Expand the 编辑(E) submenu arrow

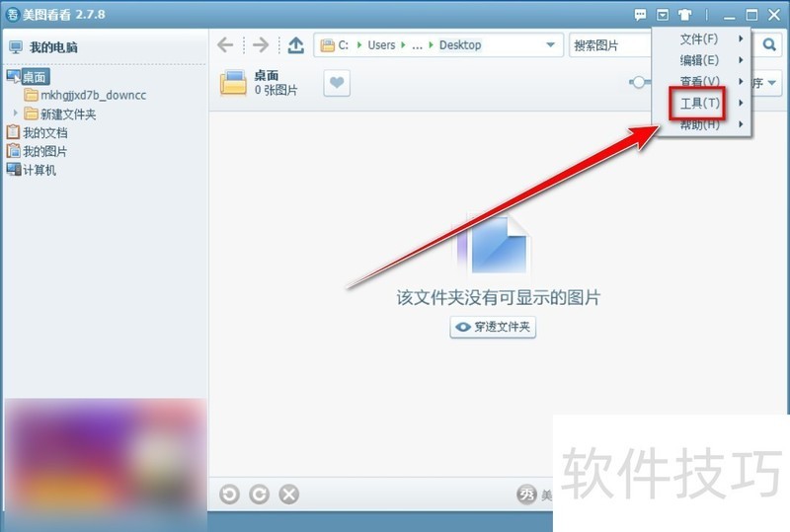[x=740, y=60]
